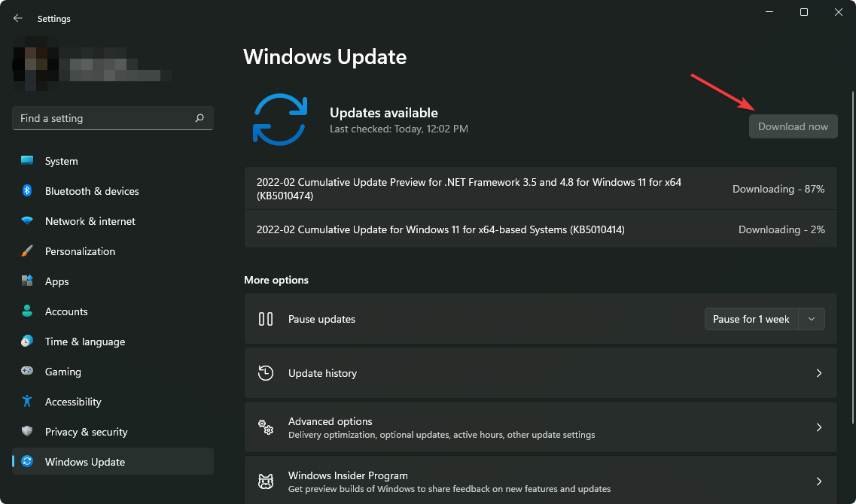The image size is (856, 504).
Task: Open the Apps settings category
Action: coord(113,281)
